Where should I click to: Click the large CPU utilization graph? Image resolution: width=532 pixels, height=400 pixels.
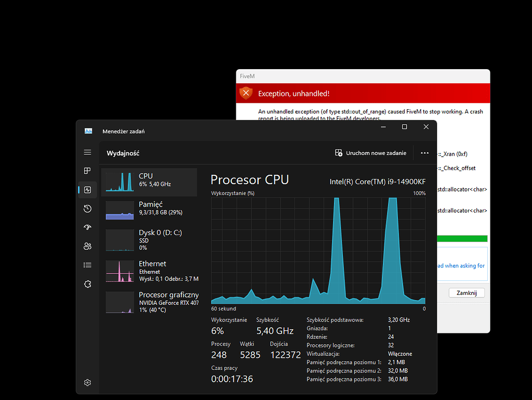click(317, 250)
